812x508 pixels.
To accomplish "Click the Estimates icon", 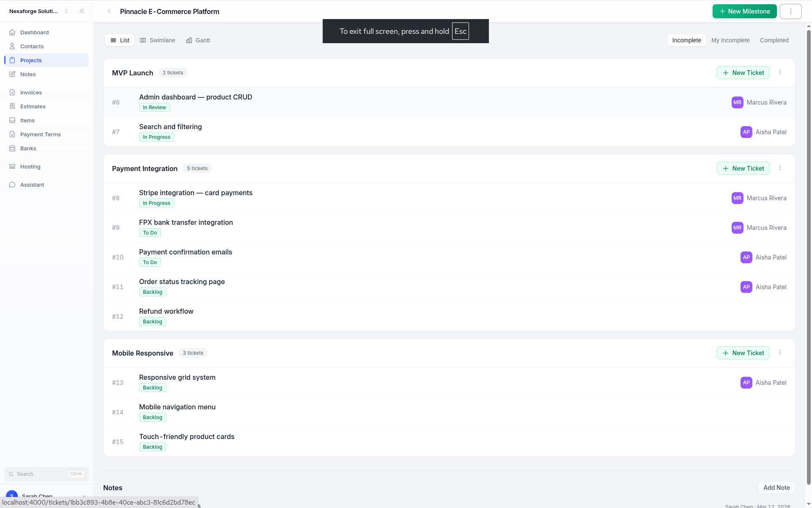I will [x=13, y=106].
